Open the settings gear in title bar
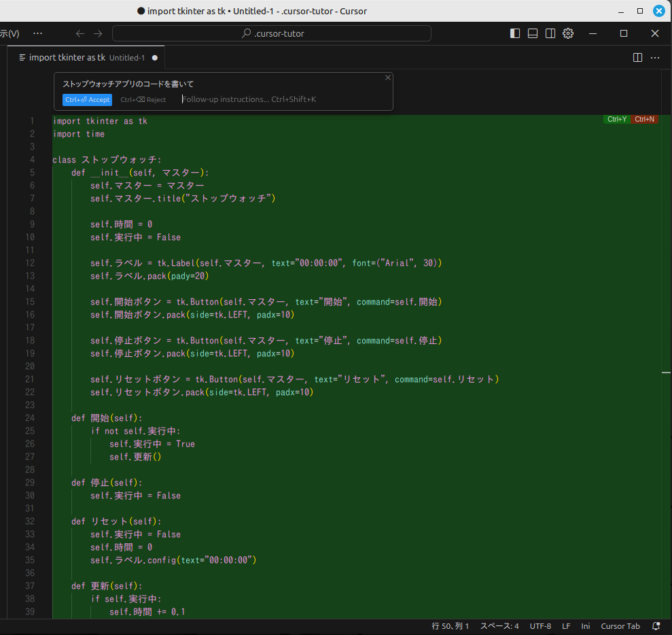This screenshot has height=635, width=672. tap(569, 33)
